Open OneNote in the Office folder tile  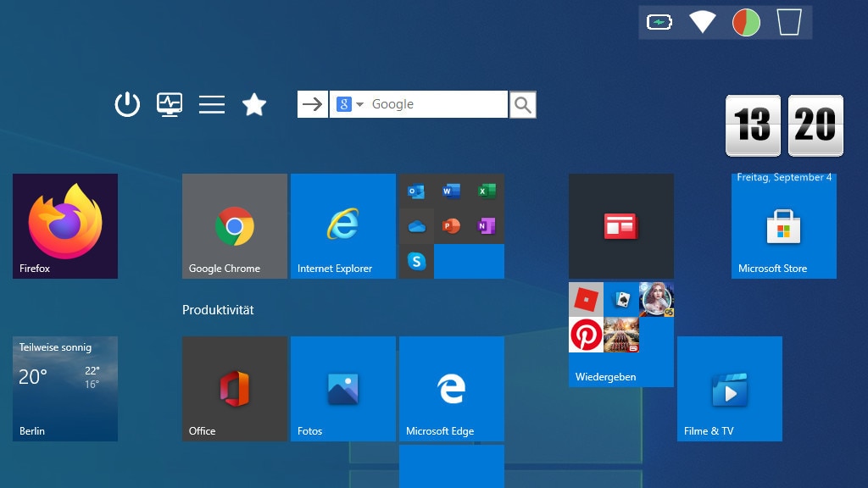pos(487,226)
